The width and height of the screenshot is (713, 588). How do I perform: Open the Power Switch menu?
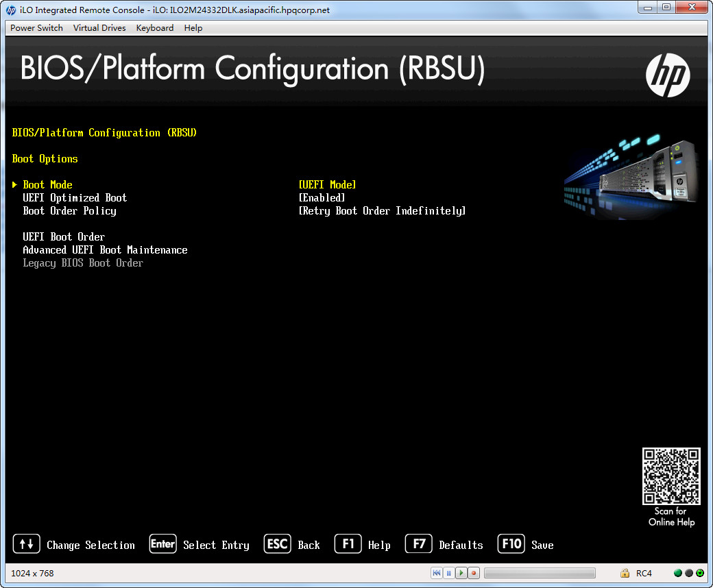pyautogui.click(x=36, y=27)
